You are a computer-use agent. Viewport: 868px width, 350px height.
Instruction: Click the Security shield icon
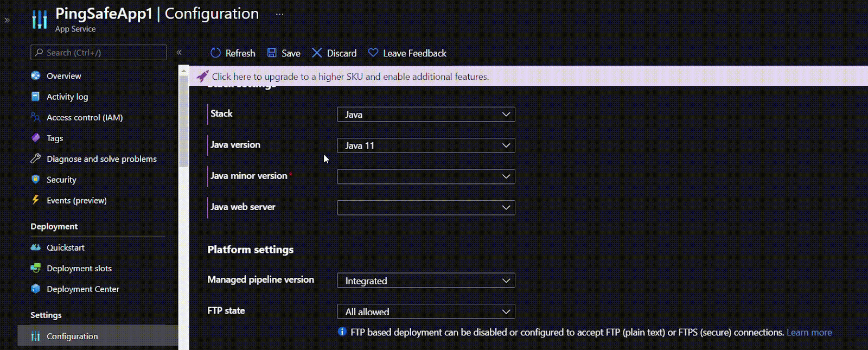(36, 180)
